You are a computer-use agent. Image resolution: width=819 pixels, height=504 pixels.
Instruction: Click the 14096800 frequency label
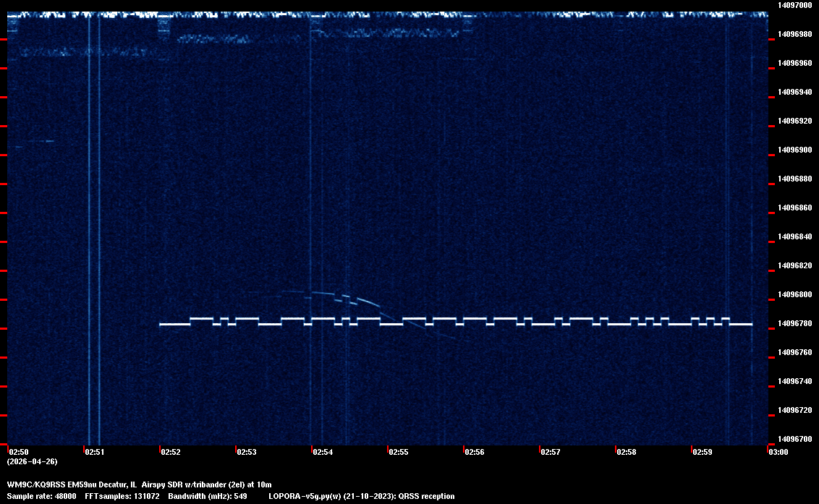tap(795, 294)
